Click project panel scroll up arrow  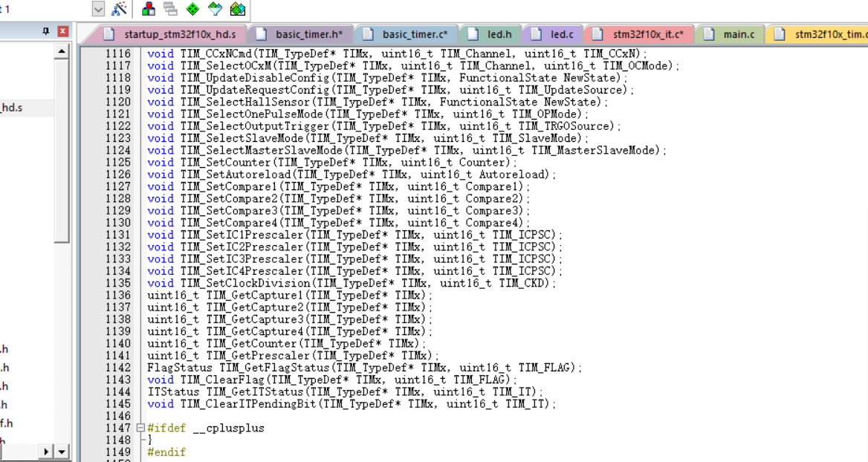(62, 51)
